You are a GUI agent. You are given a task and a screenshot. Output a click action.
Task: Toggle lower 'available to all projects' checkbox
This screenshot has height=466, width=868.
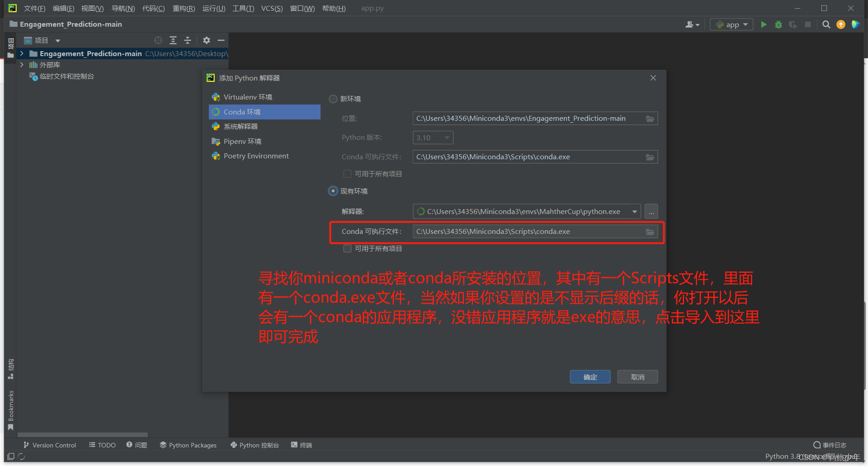coord(347,248)
